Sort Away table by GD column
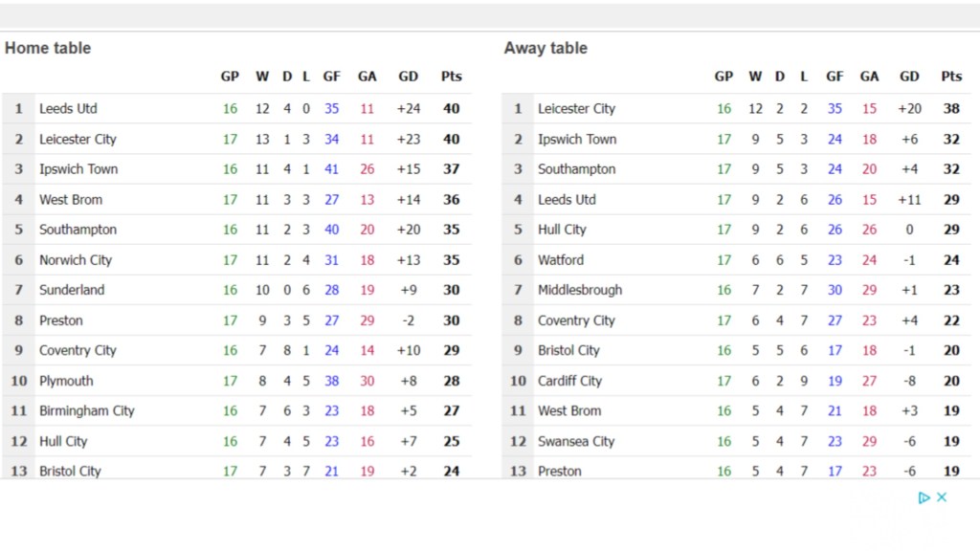 tap(909, 77)
